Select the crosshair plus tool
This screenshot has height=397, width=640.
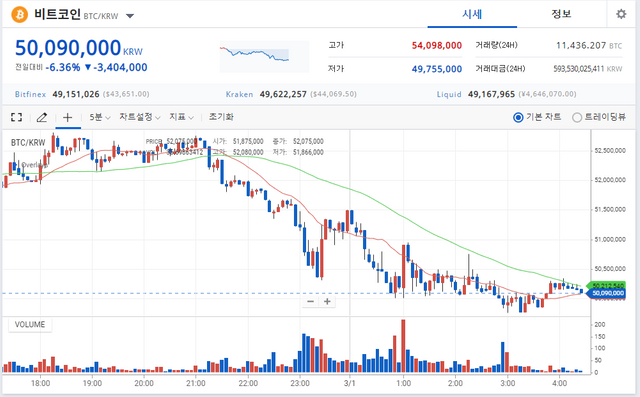(68, 118)
